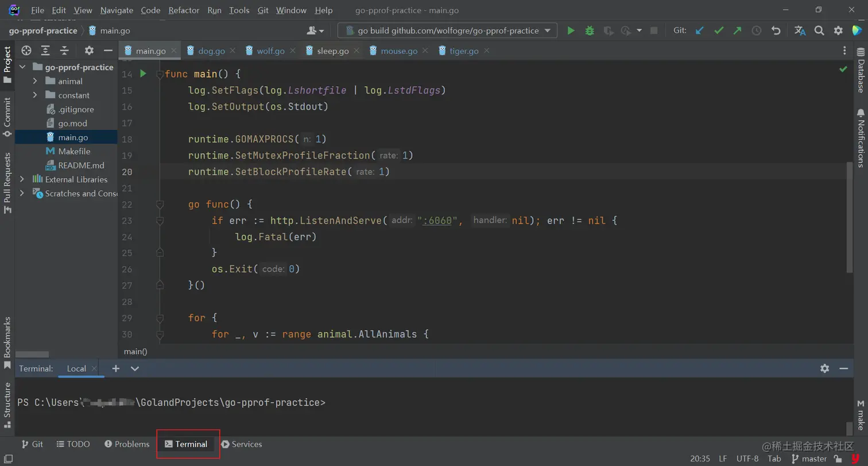Commit changes using Git checkmark icon
The width and height of the screenshot is (868, 466).
coord(719,30)
